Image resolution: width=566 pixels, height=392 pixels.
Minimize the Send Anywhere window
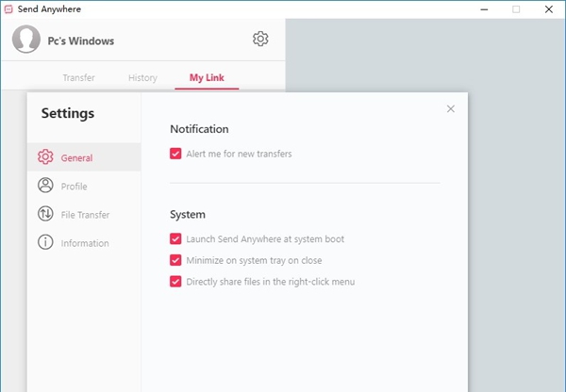(x=484, y=9)
